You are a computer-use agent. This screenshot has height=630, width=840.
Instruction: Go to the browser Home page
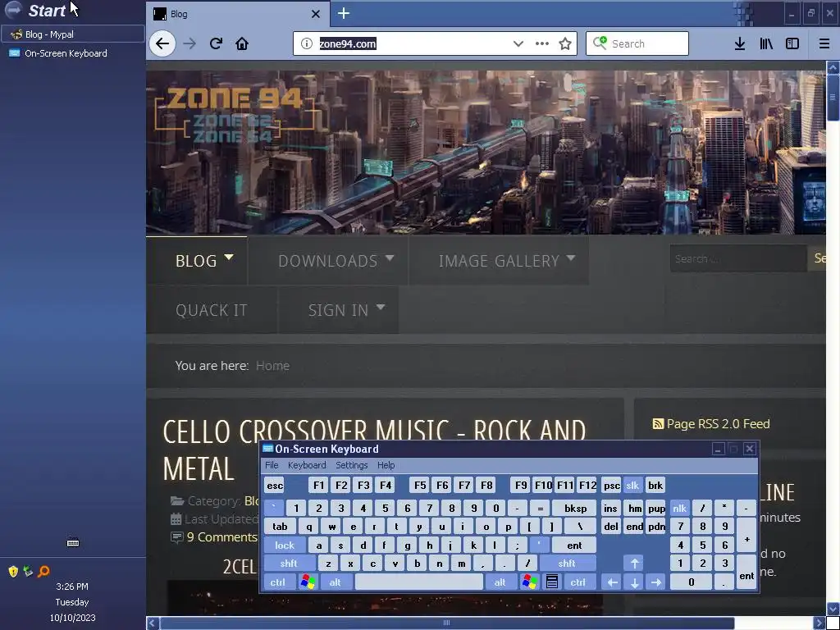tap(242, 44)
